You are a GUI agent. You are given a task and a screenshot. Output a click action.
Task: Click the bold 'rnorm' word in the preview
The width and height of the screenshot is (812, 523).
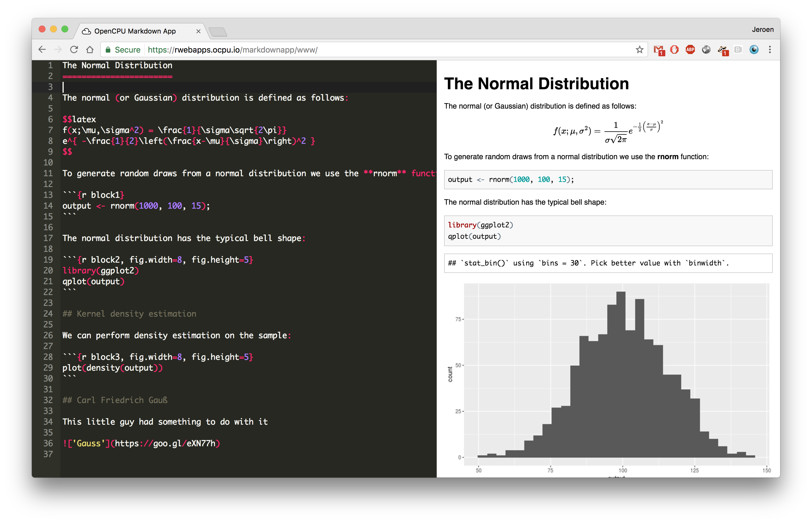[x=667, y=157]
